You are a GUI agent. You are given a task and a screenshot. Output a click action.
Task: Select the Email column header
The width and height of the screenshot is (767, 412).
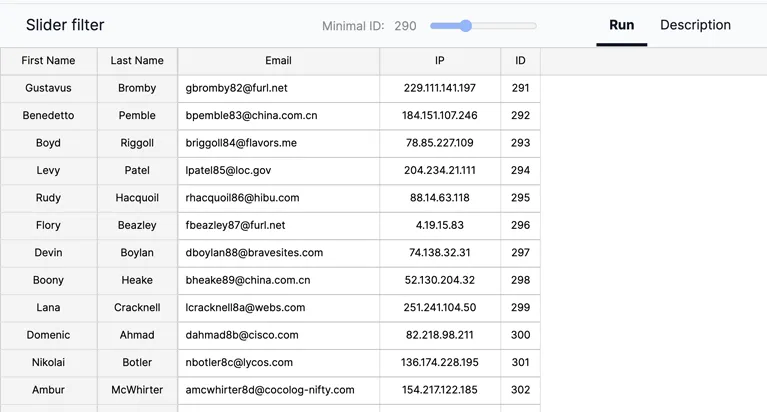pos(278,61)
